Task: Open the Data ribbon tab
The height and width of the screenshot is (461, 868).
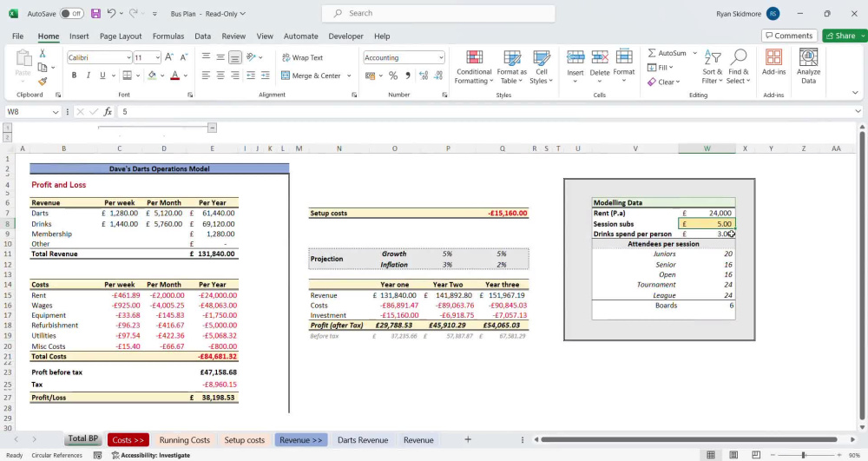Action: point(202,36)
